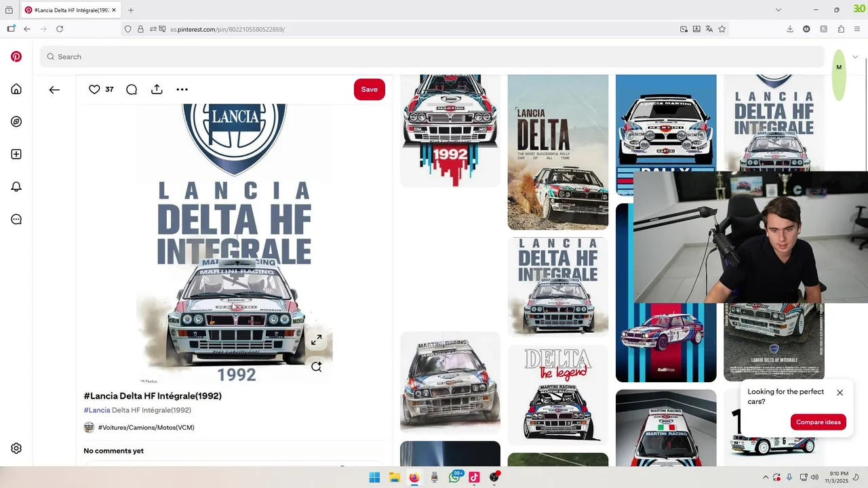Screen dimensions: 868x488
Task: List all tabs with the chevron
Action: click(778, 10)
